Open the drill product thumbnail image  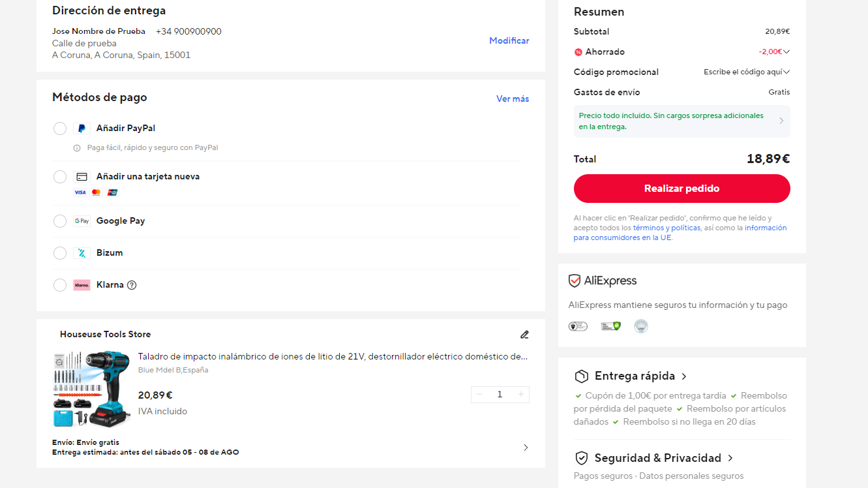coord(91,389)
